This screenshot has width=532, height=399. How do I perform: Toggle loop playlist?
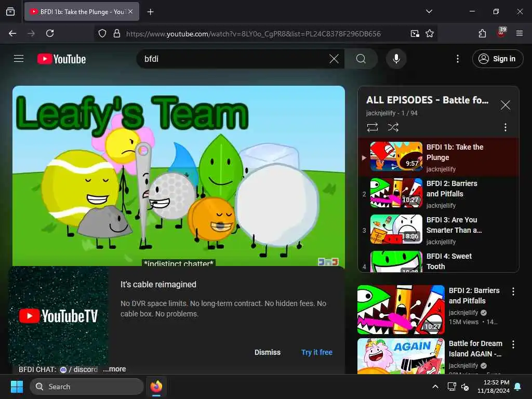tap(372, 127)
